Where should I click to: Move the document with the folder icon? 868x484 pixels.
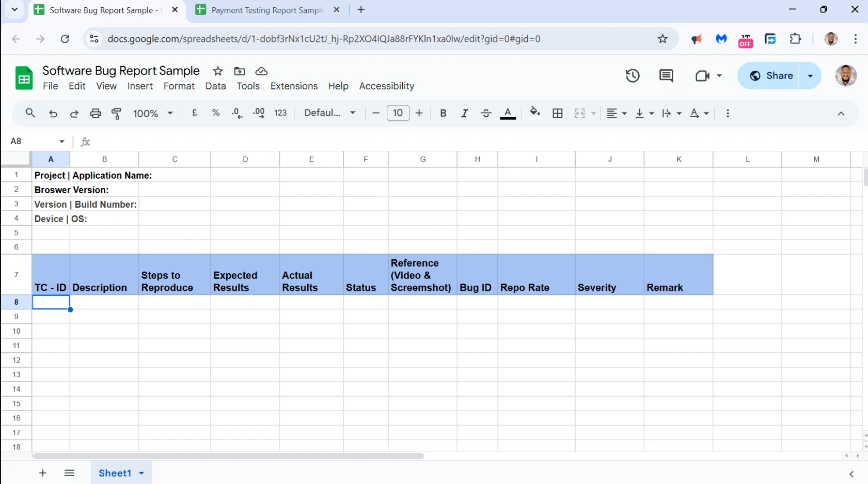pyautogui.click(x=240, y=71)
